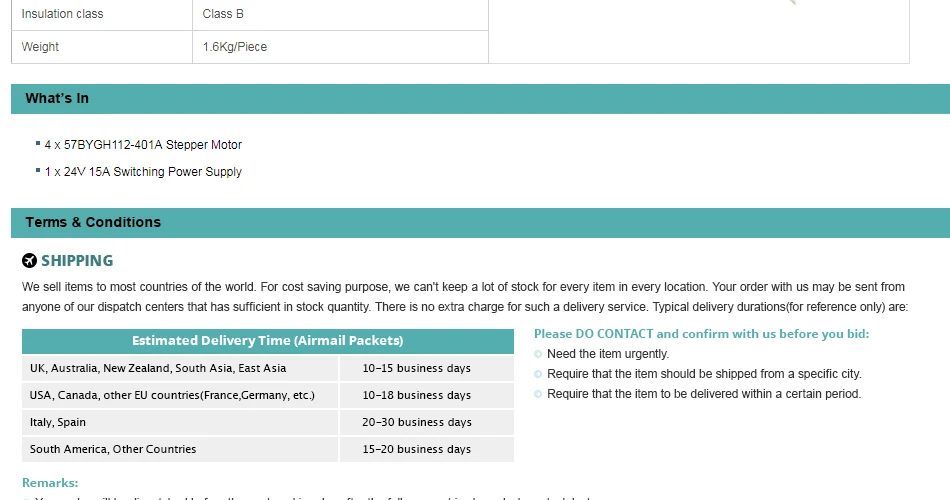
Task: Click square bullet before Switching Power Supply item
Action: [38, 171]
